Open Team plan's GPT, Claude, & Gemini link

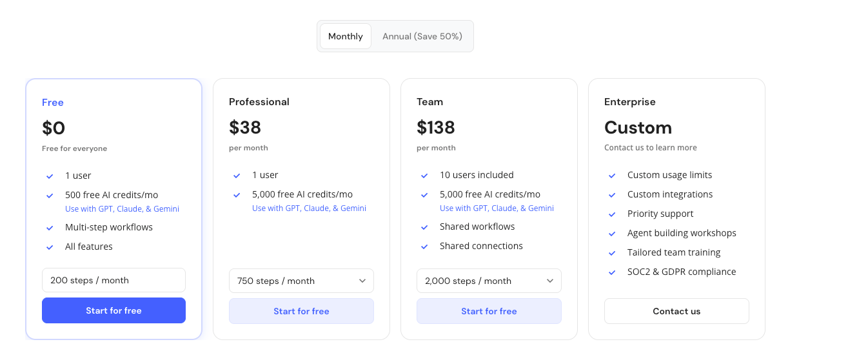pyautogui.click(x=497, y=208)
